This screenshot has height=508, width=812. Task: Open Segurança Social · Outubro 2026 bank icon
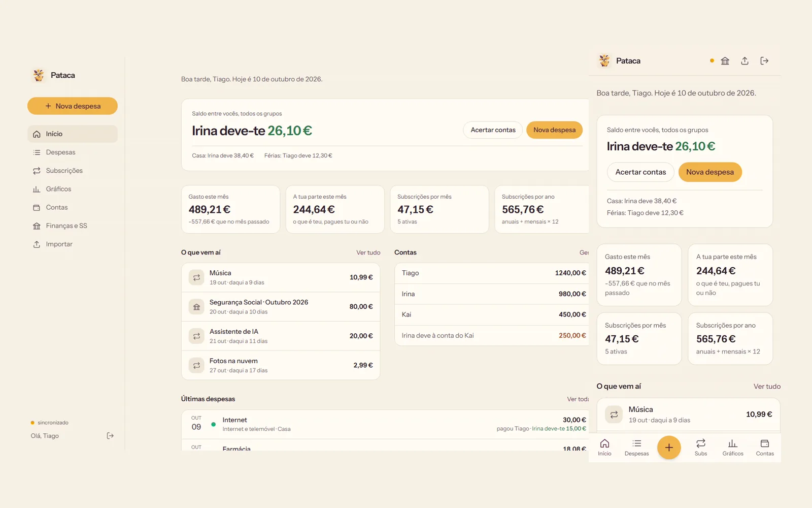(x=196, y=307)
